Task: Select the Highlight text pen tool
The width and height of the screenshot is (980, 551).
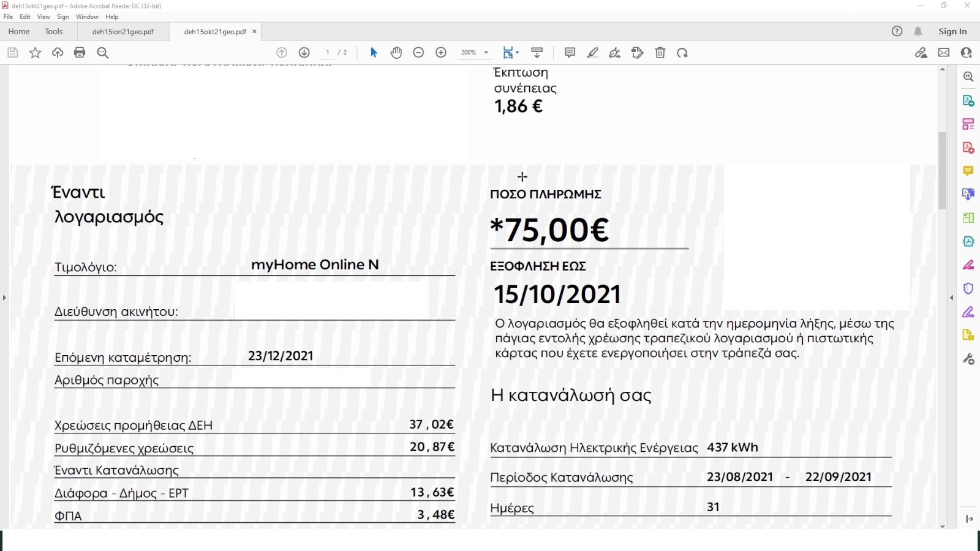Action: [592, 53]
